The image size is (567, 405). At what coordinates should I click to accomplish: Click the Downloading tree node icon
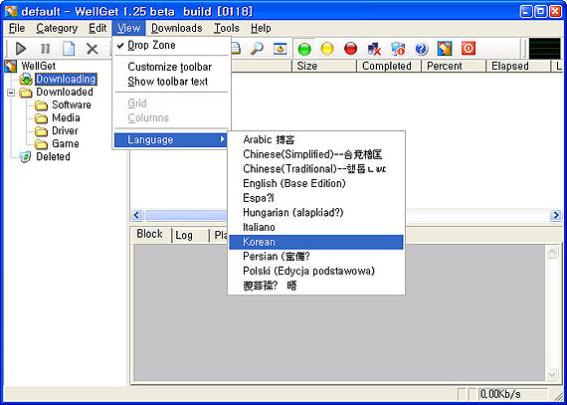tap(26, 79)
